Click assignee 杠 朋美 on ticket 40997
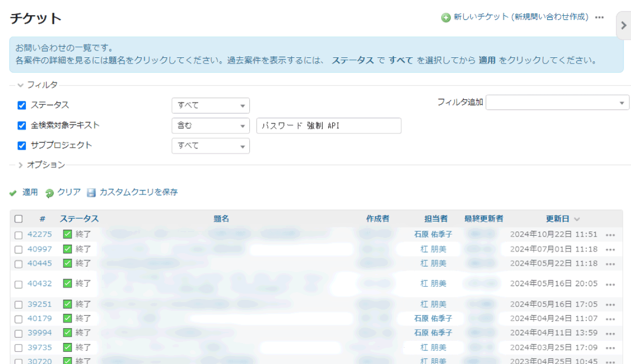631x364 pixels. click(x=433, y=249)
